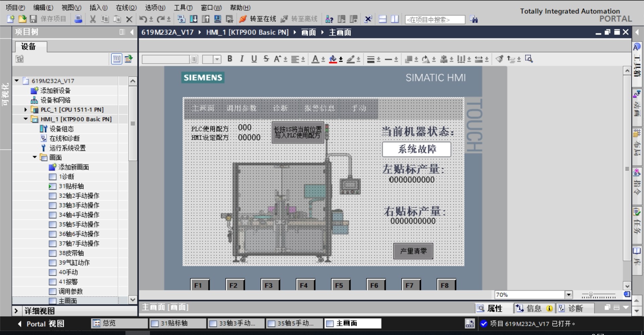Click Portal 视图 button
This screenshot has height=335, width=644.
click(41, 324)
